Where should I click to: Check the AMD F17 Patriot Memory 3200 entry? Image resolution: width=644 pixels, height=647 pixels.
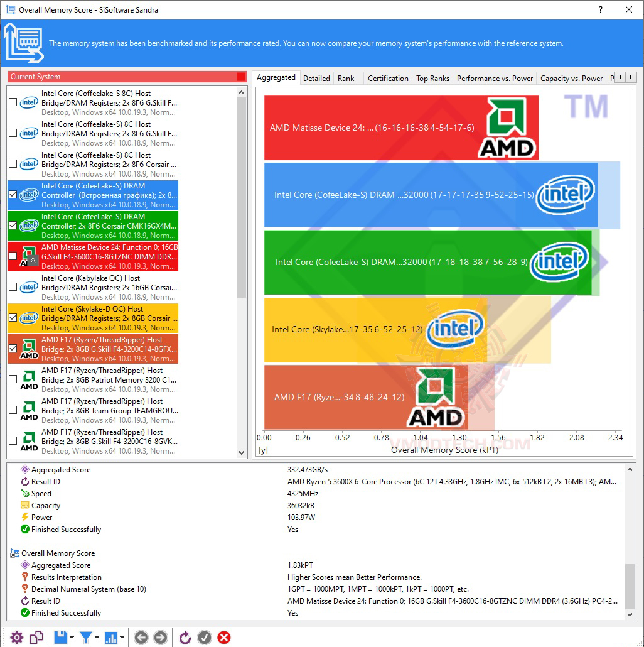[13, 379]
